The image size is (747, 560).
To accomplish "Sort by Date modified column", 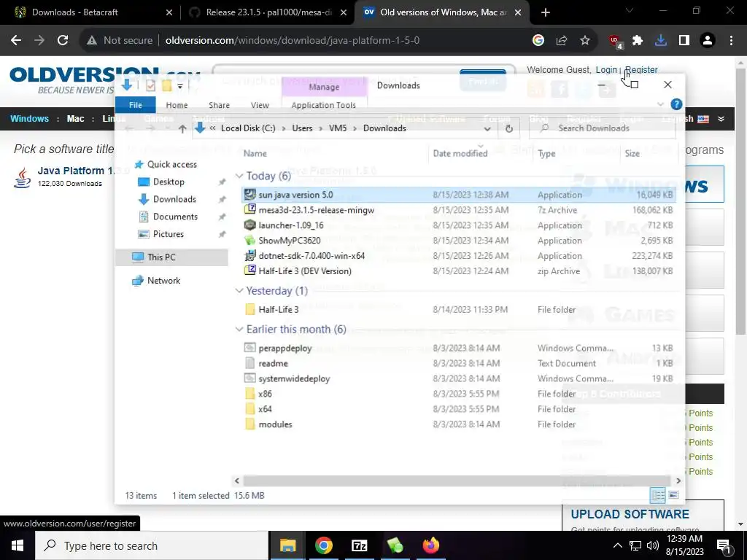I will pyautogui.click(x=460, y=153).
